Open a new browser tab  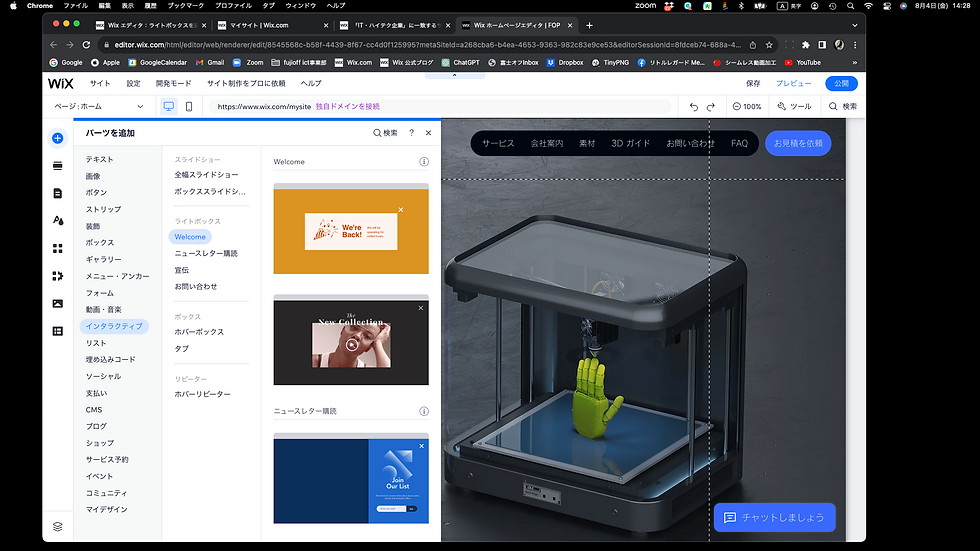pos(589,26)
